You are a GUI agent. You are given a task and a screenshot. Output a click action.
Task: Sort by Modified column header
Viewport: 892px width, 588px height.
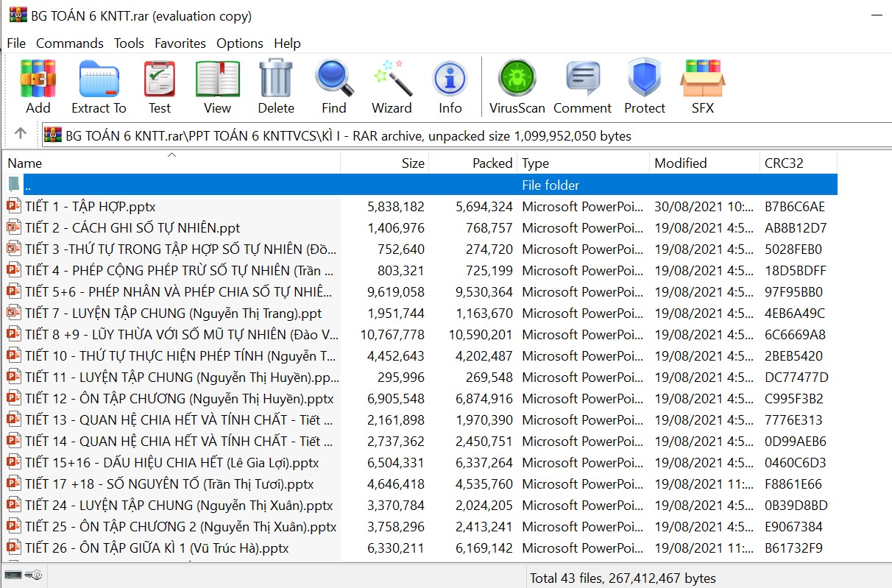tap(705, 163)
